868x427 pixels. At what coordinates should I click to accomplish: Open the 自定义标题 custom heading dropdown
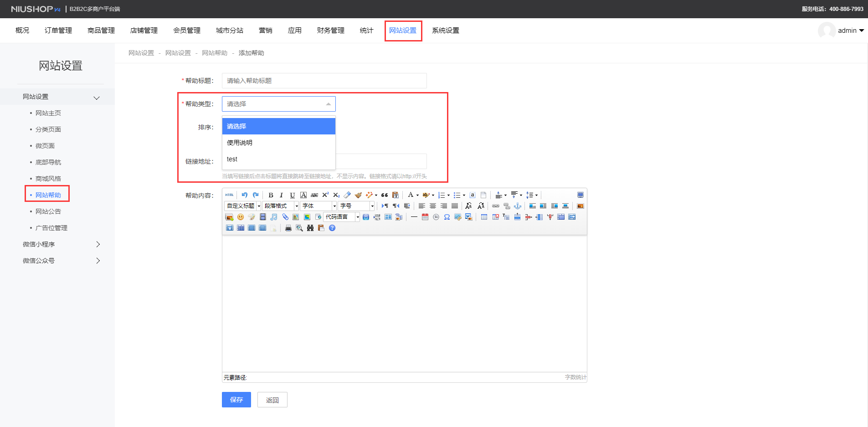pyautogui.click(x=243, y=206)
